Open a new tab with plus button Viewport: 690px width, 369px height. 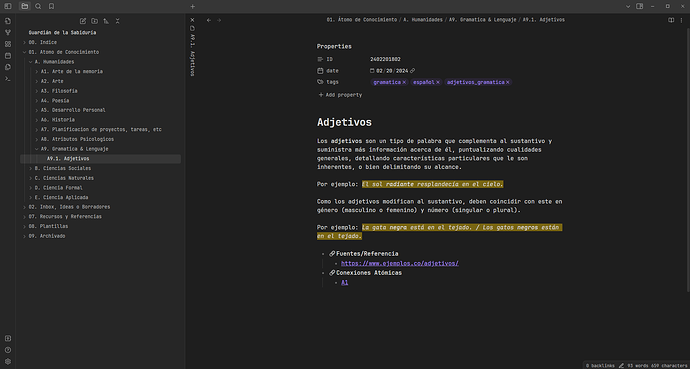click(x=192, y=6)
